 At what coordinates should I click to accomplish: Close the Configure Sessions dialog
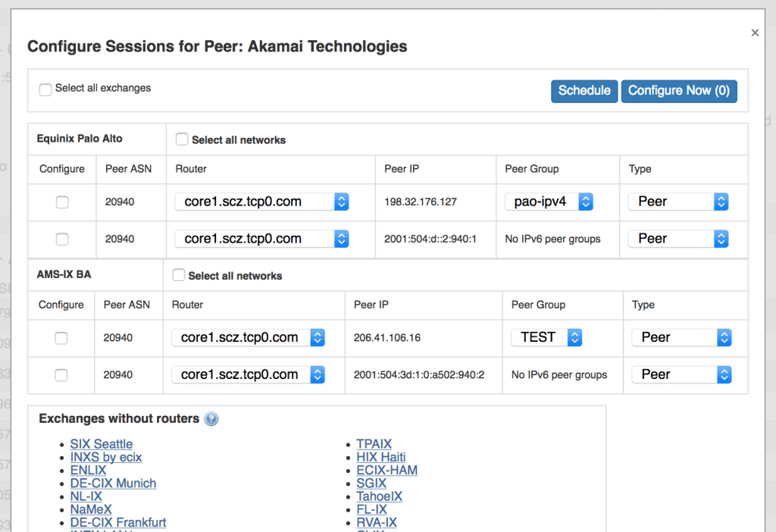pos(755,33)
